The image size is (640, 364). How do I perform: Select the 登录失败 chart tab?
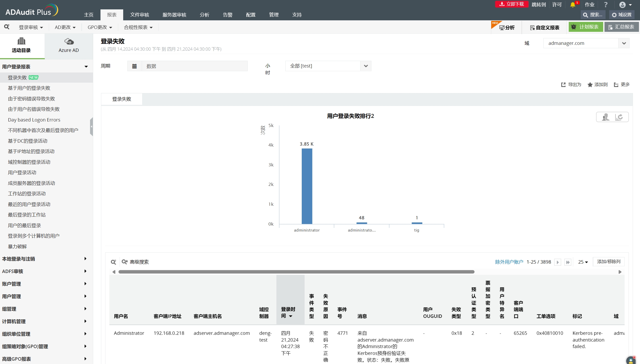tap(122, 99)
